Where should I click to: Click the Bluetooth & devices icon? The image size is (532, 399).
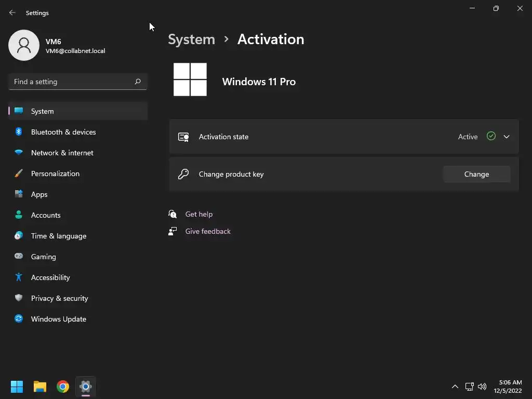[19, 132]
